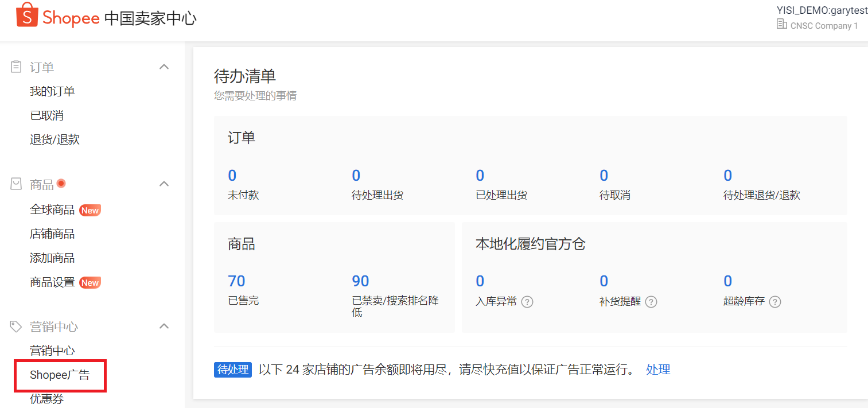Click the help icon next to 补货提醒
The width and height of the screenshot is (868, 408).
click(651, 302)
